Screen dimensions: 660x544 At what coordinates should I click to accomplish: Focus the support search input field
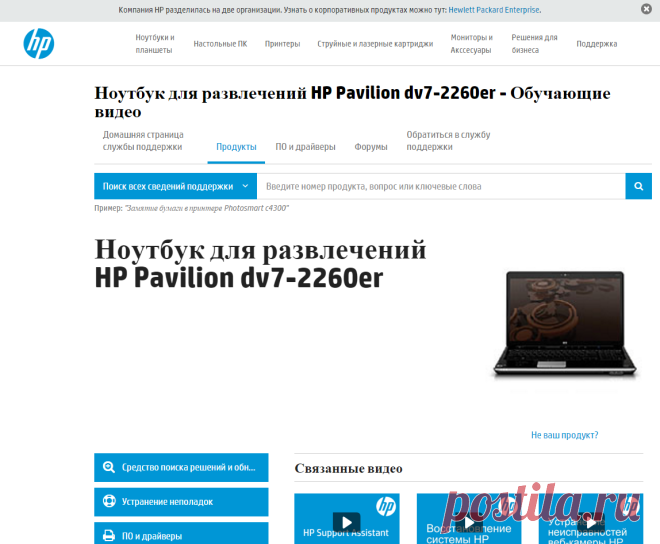441,186
